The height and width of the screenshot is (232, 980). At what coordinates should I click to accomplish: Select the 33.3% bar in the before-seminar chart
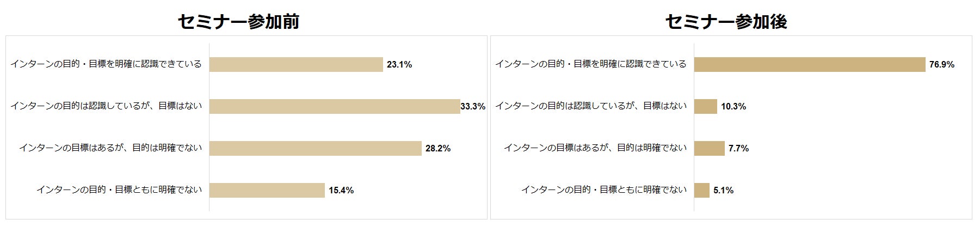[334, 107]
